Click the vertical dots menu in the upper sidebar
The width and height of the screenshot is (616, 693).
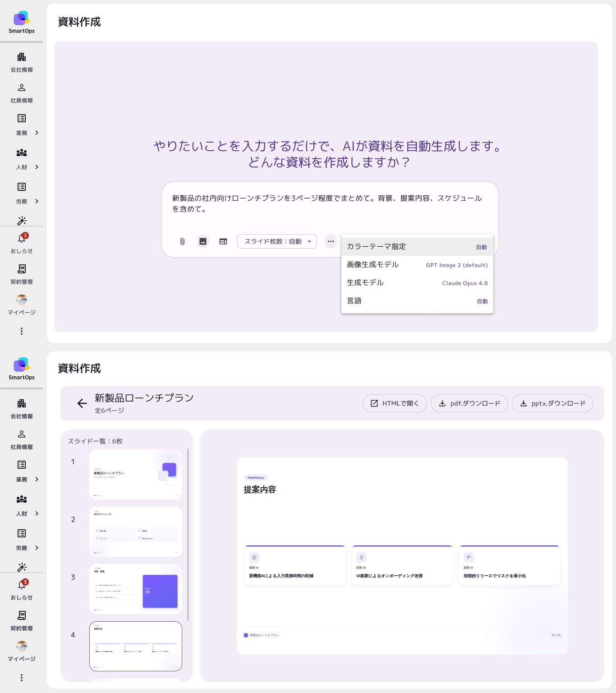22,331
